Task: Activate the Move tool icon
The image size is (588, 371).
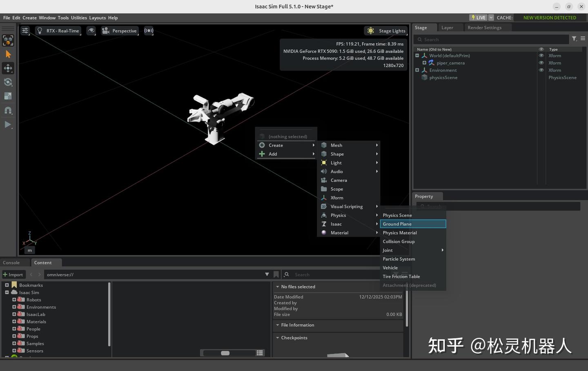Action: [x=8, y=68]
